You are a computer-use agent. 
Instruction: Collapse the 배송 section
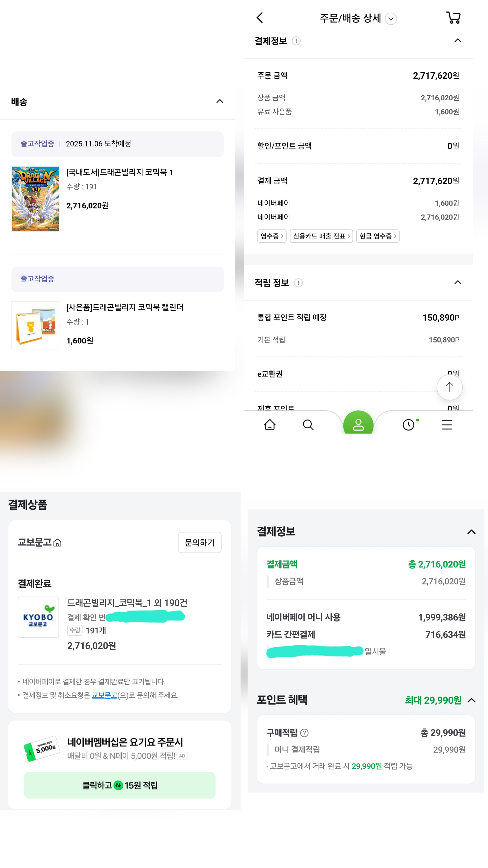point(220,101)
